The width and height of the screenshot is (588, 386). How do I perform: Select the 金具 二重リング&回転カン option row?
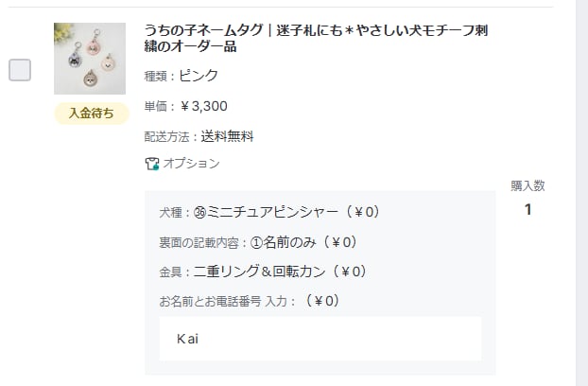coord(262,272)
